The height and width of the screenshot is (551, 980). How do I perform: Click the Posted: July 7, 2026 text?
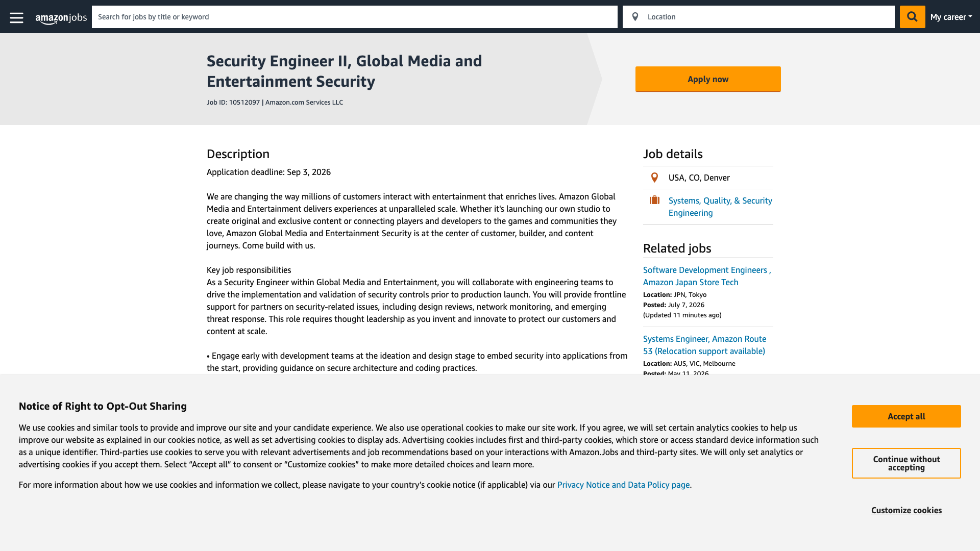[x=674, y=305]
